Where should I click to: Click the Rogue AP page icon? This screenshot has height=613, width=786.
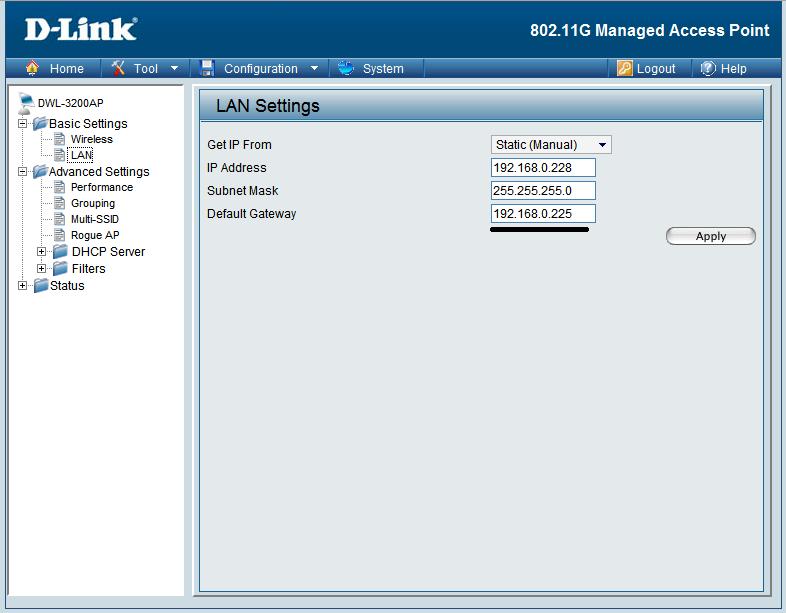point(59,235)
